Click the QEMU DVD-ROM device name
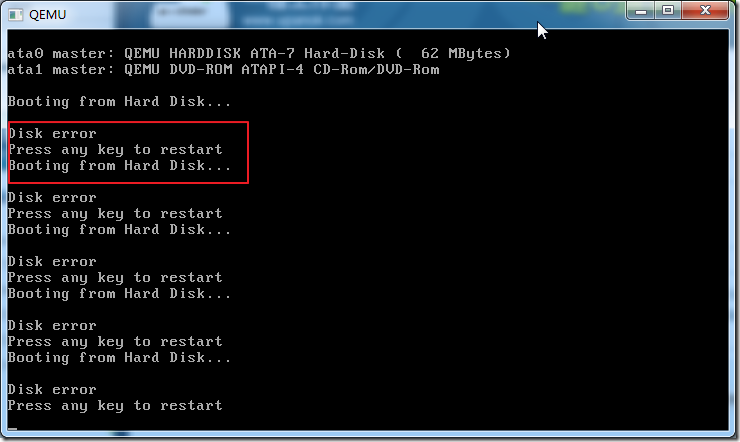Viewport: 740px width, 442px height. coord(178,69)
